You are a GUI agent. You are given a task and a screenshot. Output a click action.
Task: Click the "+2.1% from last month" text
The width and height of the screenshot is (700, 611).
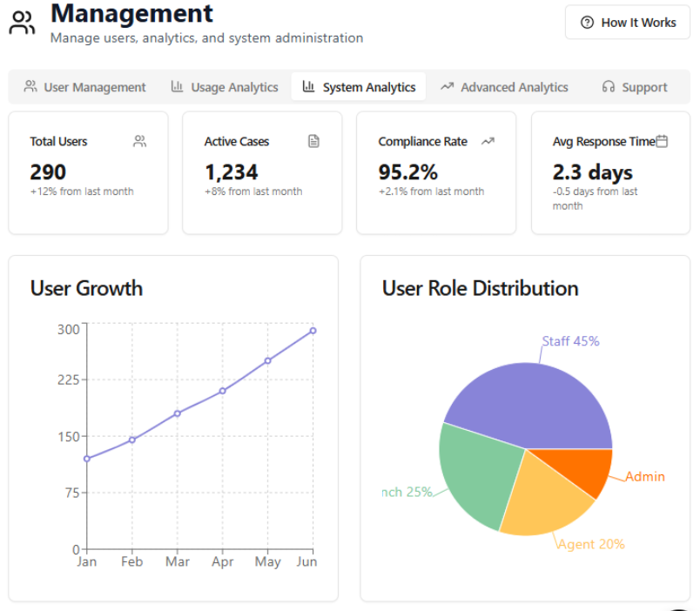point(431,191)
